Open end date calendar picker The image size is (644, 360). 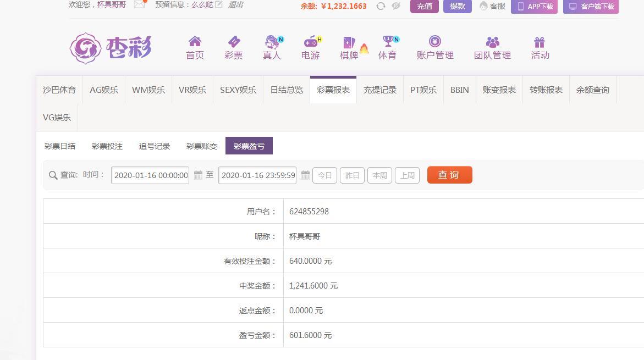(x=305, y=175)
